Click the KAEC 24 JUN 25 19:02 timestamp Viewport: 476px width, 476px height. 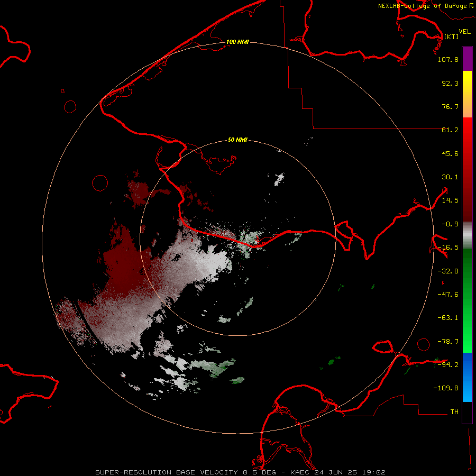(337, 472)
